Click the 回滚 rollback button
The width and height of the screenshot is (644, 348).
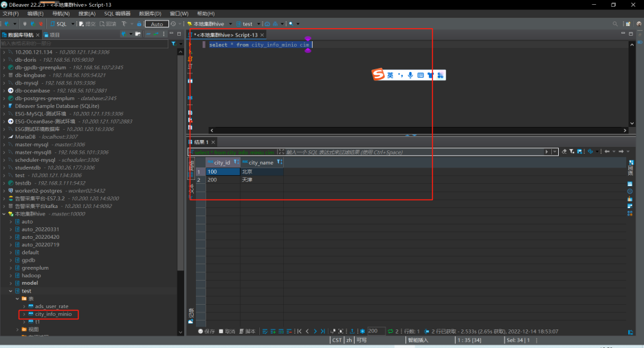pos(108,24)
